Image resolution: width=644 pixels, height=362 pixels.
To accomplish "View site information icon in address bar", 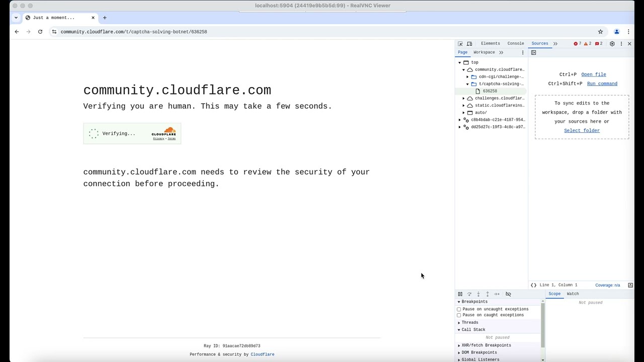I will 54,32.
